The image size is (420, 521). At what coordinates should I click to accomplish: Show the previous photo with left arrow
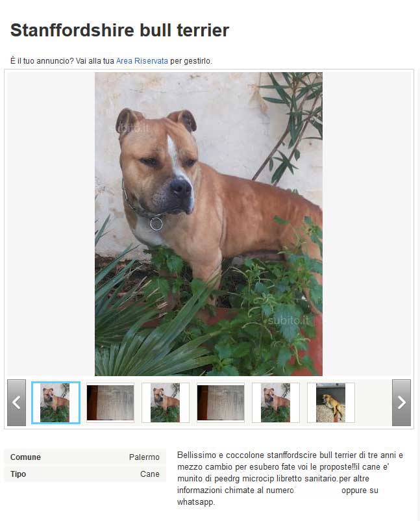[x=16, y=402]
